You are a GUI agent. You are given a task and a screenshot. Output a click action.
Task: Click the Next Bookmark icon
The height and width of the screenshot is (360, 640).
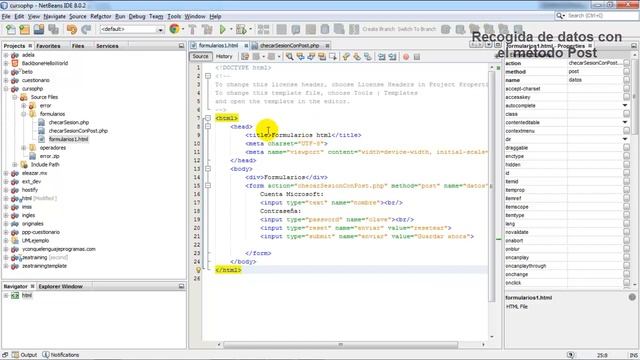[x=357, y=57]
